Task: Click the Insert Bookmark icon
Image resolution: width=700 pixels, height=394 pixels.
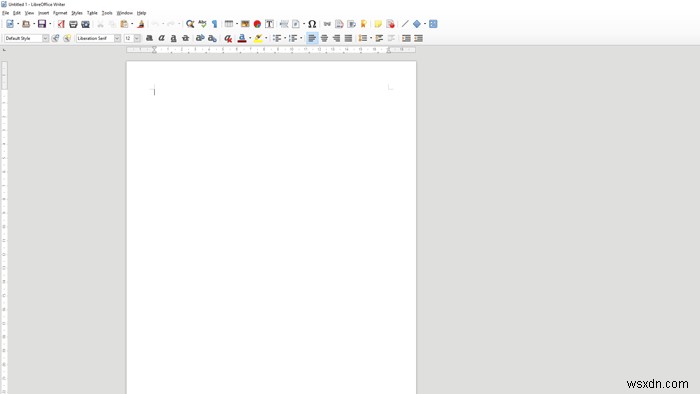Action: point(363,24)
